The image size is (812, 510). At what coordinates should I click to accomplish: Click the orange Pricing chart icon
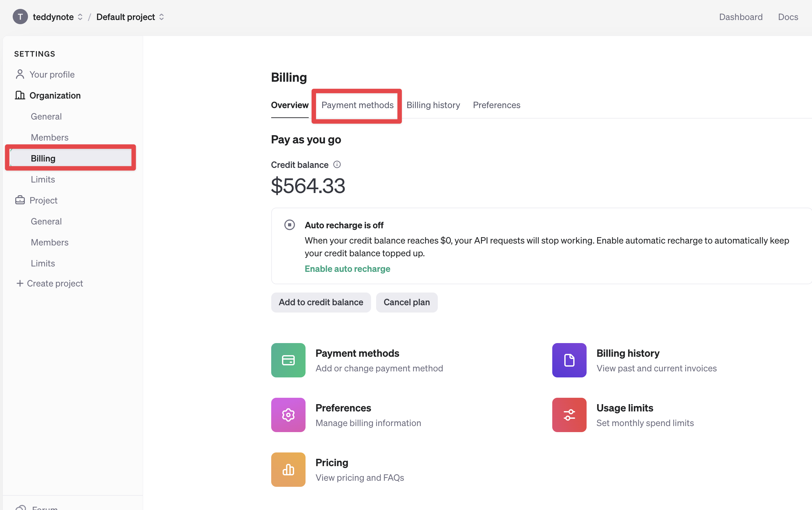click(x=288, y=469)
